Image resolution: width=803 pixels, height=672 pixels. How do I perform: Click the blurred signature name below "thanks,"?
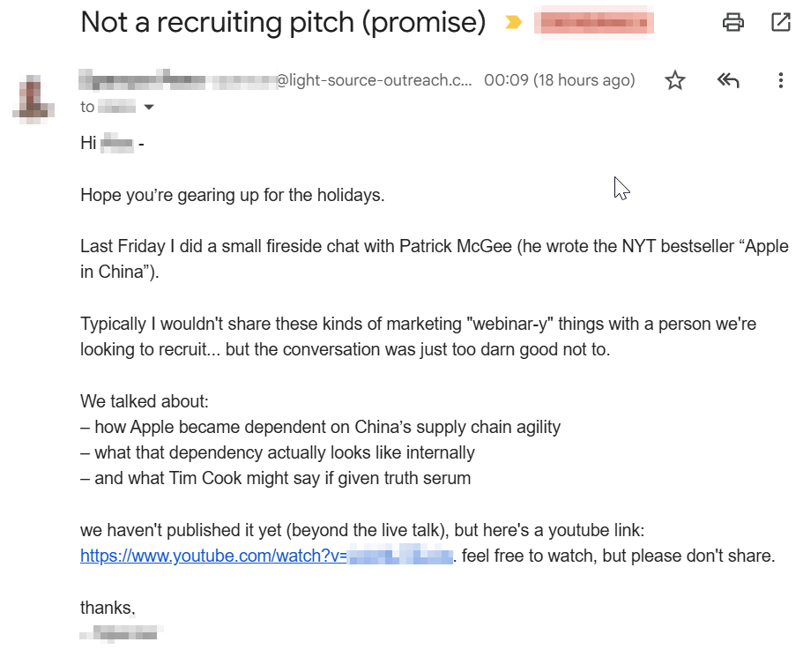122,632
